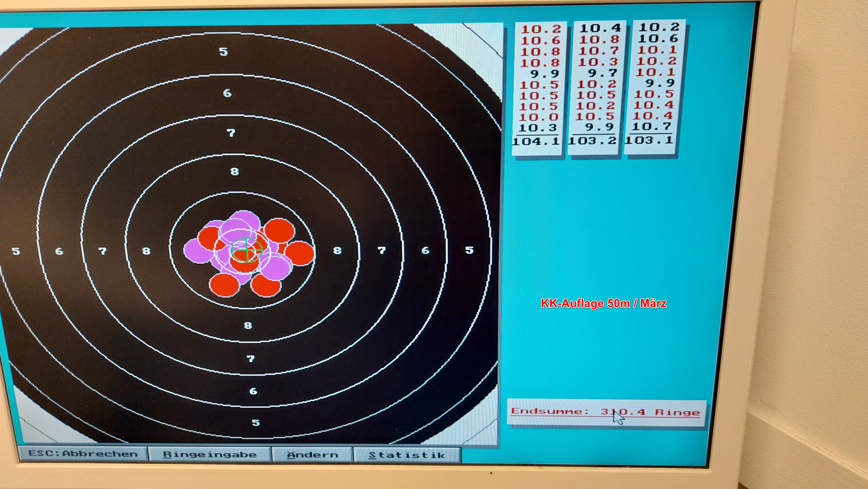868x489 pixels.
Task: Select the 9.7 shot value
Action: pos(603,73)
